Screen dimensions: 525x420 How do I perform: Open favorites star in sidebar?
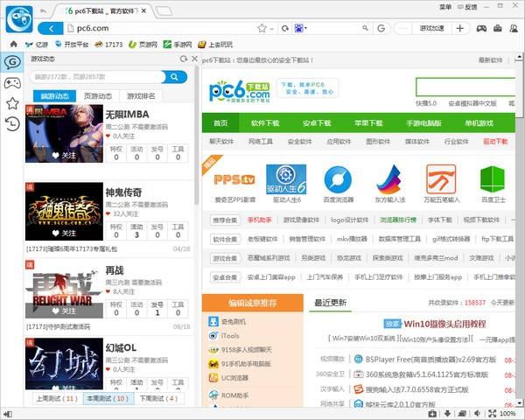12,103
